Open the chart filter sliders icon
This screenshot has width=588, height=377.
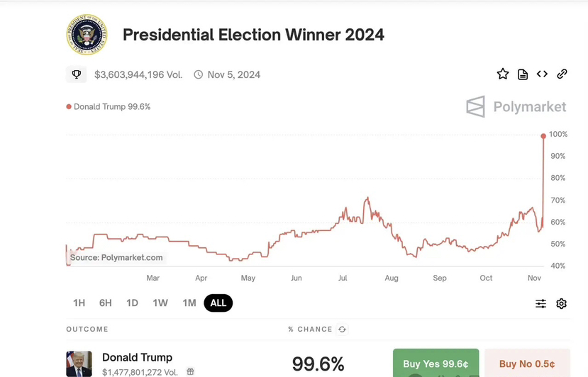coord(540,303)
